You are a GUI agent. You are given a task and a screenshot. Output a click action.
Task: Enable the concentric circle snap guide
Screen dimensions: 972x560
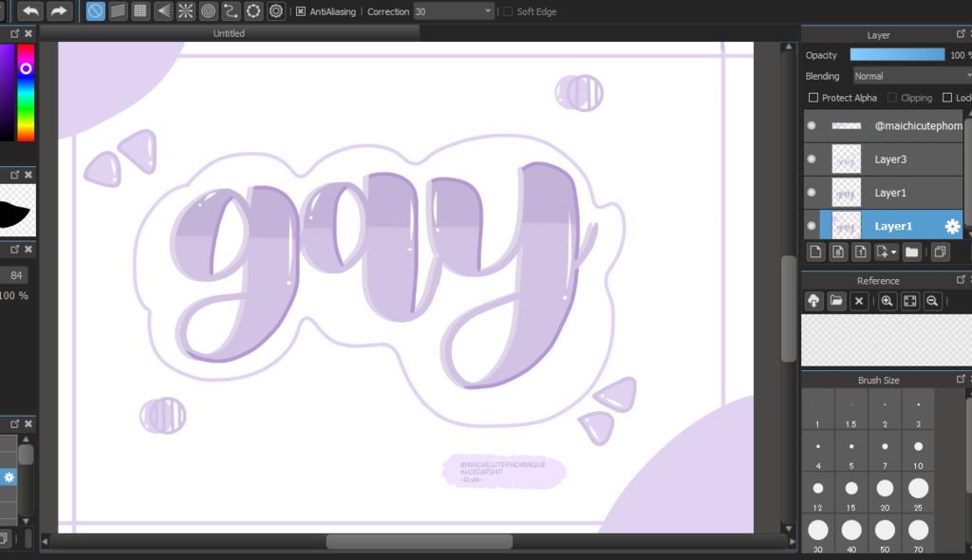[x=208, y=11]
